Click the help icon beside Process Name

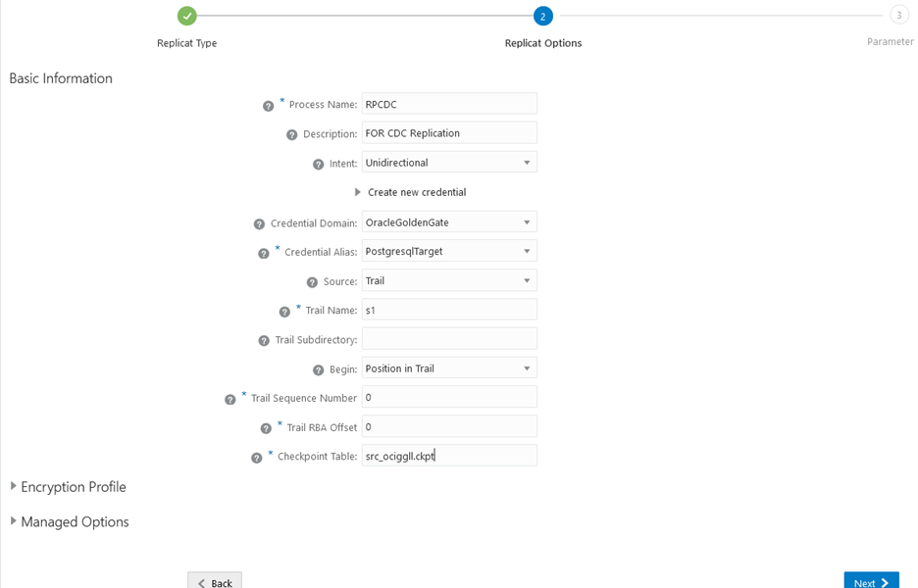pyautogui.click(x=268, y=106)
